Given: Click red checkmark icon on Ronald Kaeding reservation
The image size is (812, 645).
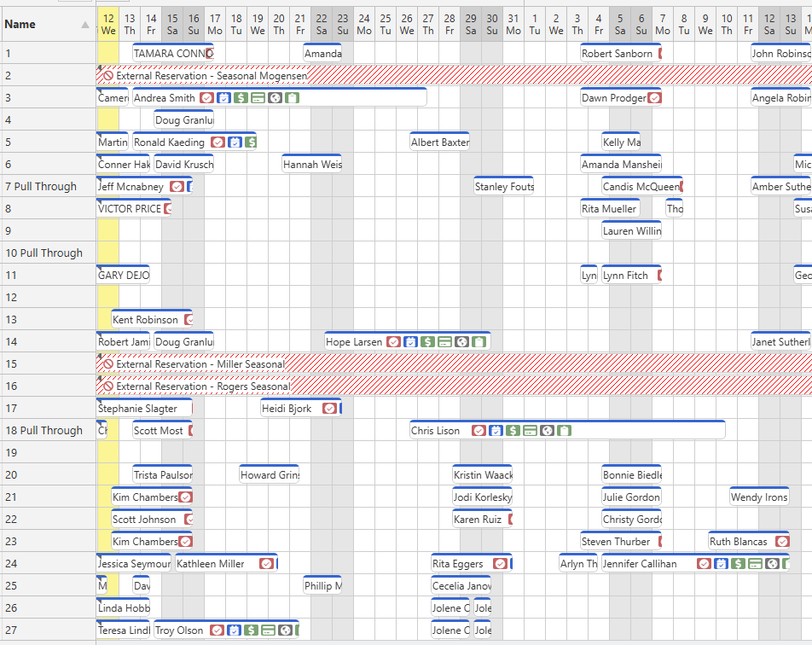Looking at the screenshot, I should [218, 142].
